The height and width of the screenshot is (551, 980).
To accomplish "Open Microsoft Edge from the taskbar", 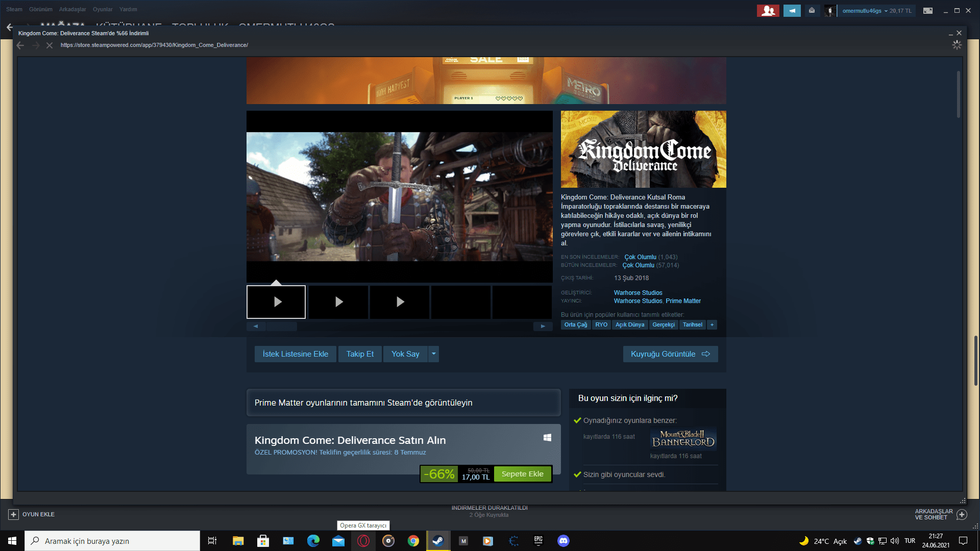I will pos(313,541).
